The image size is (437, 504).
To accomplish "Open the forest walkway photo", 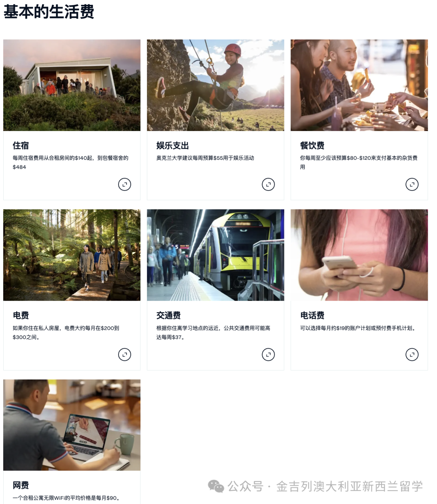I will tap(72, 255).
